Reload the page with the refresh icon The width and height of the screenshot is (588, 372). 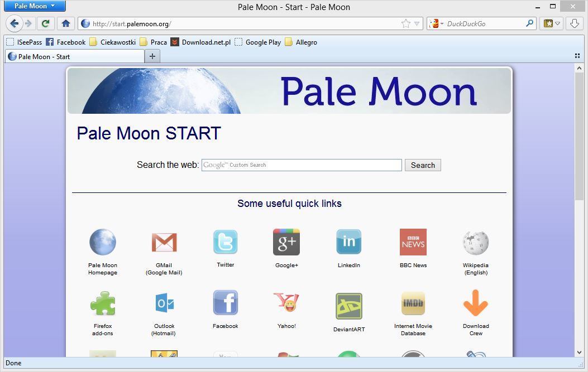pos(45,23)
